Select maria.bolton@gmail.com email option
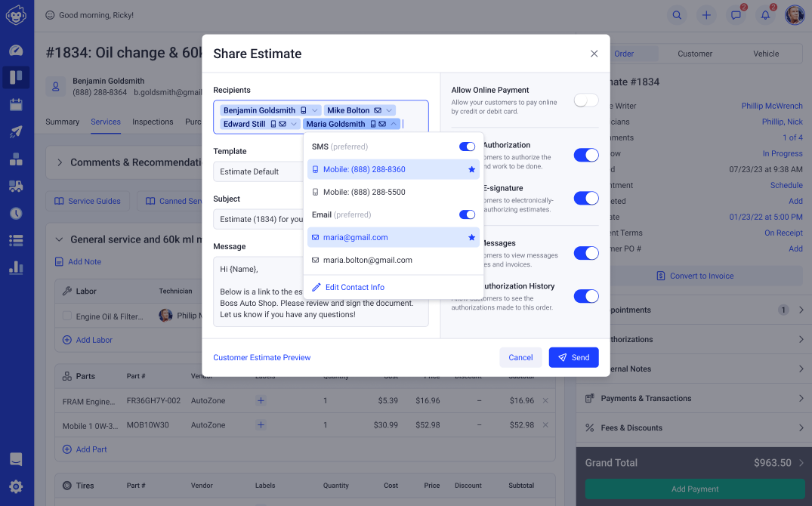 [x=394, y=260]
